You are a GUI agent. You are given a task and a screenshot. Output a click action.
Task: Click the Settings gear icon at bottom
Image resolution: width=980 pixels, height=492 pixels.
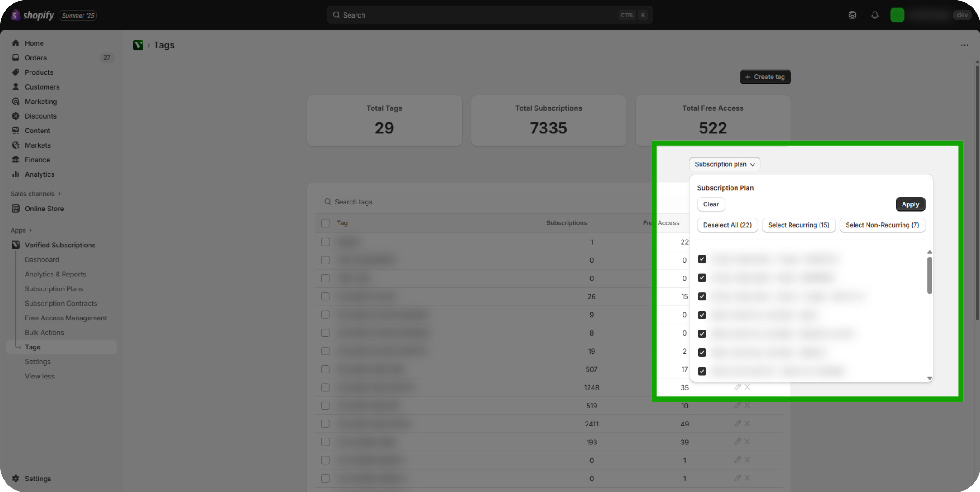[x=16, y=479]
